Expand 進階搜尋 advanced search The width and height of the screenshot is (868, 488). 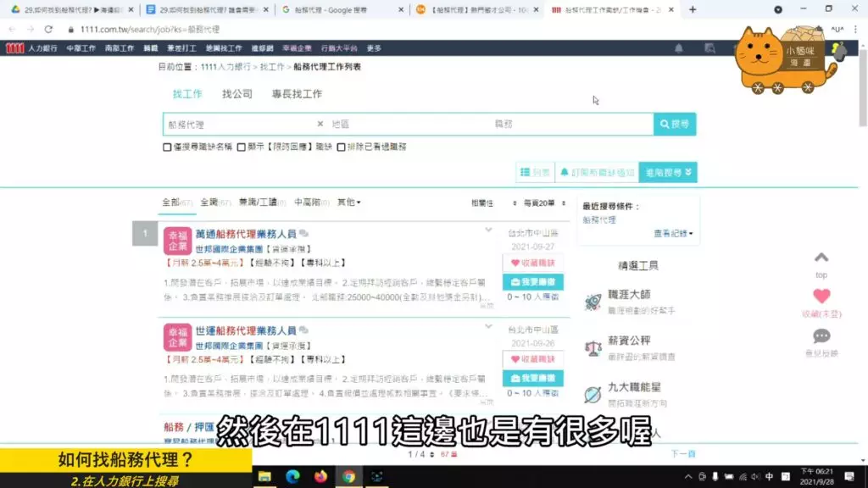[x=668, y=173]
